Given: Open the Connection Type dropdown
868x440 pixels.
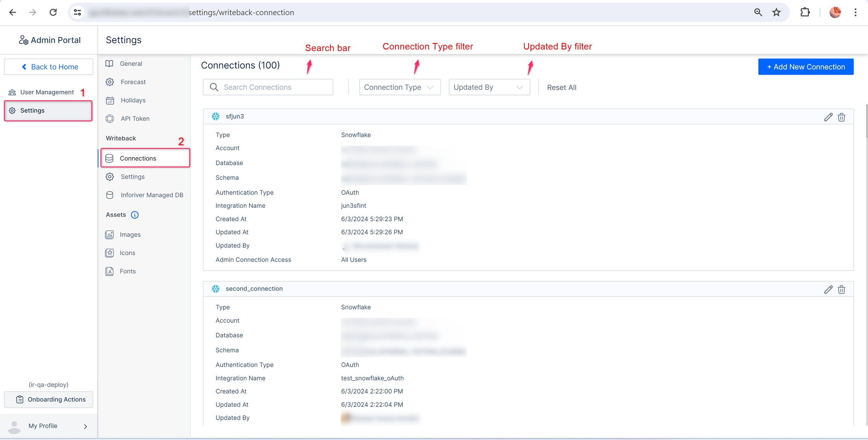Looking at the screenshot, I should pos(400,87).
